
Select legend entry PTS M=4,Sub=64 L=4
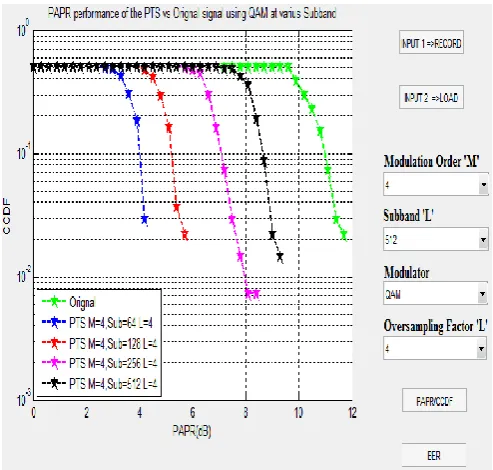[x=97, y=323]
